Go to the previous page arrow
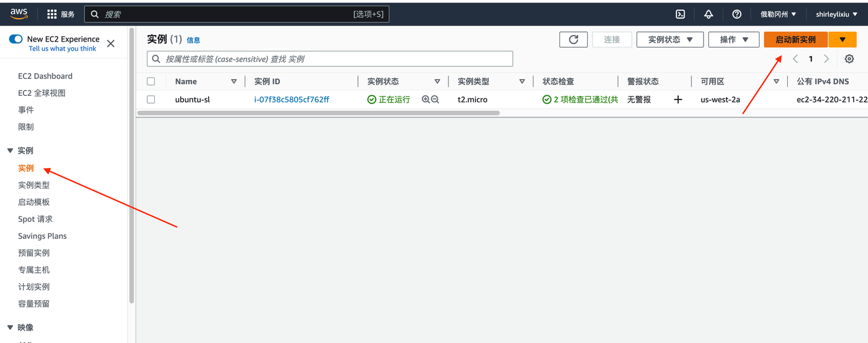 pyautogui.click(x=795, y=59)
